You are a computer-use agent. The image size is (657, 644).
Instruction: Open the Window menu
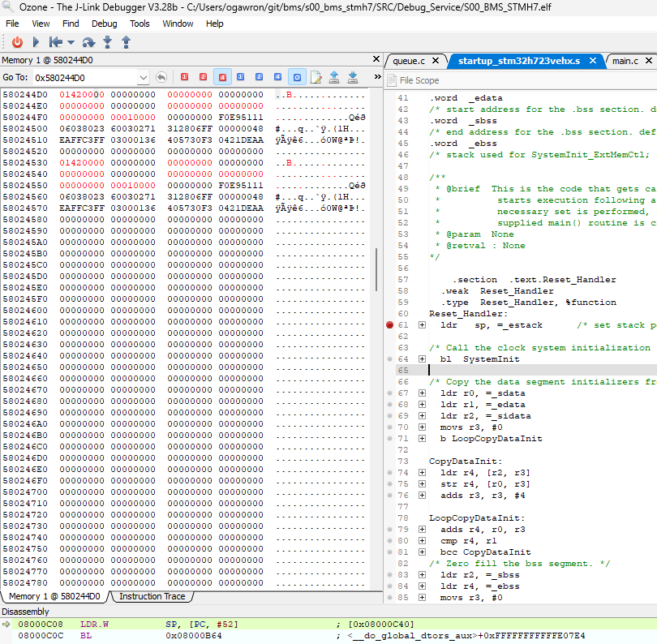178,24
